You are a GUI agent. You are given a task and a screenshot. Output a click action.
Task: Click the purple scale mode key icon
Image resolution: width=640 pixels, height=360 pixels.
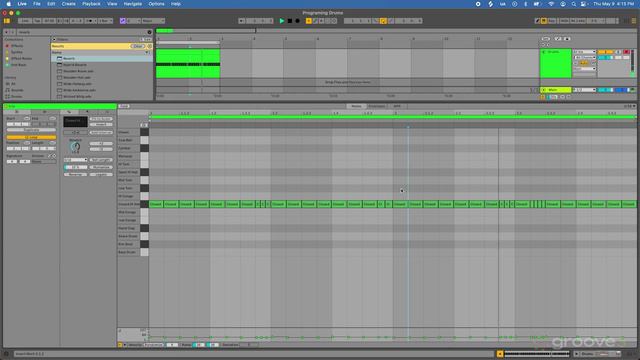tap(122, 21)
